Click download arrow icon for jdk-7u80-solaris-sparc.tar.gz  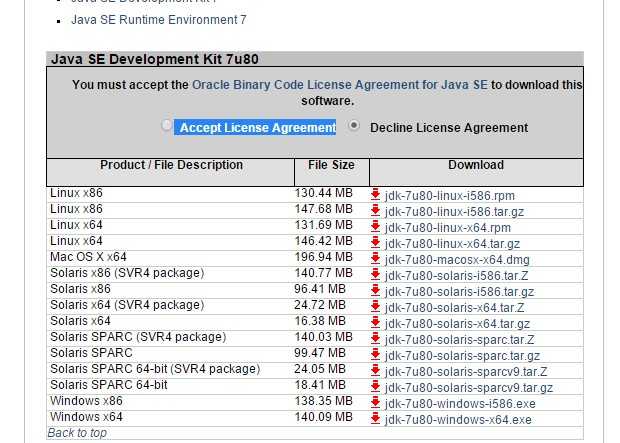coord(375,355)
